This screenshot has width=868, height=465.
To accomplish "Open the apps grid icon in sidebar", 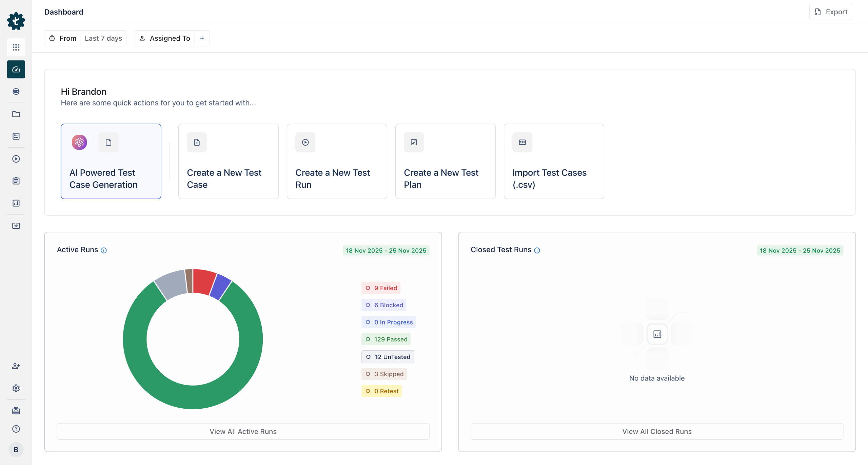I will (x=16, y=47).
